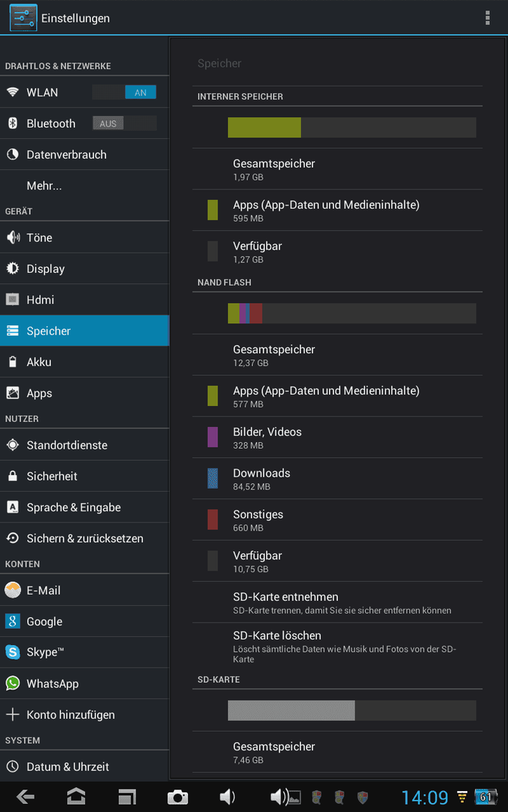Tap the clock showing 14:09

(x=424, y=797)
